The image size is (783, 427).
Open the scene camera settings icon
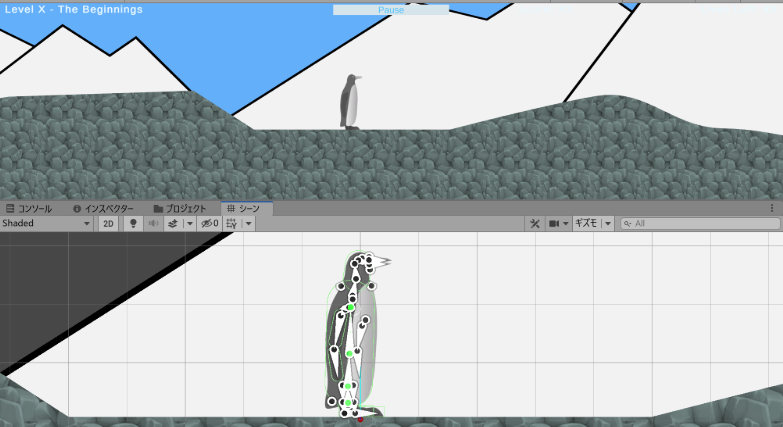(x=554, y=223)
